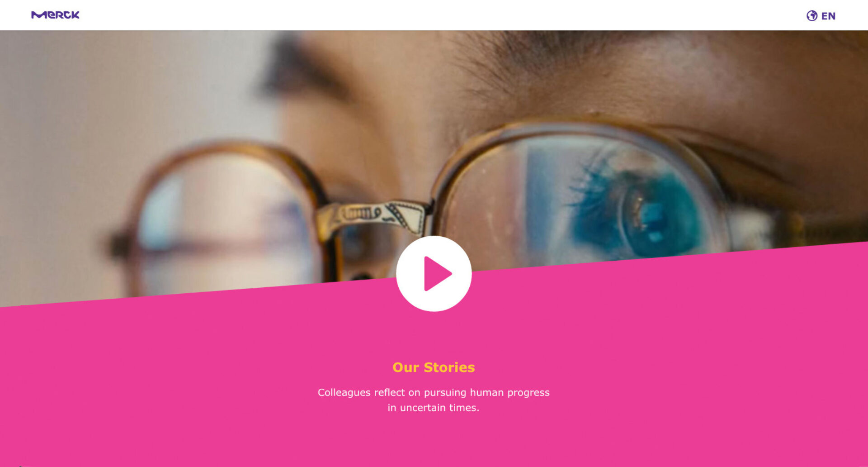Click the 'Colleagues reflect on pursuing human progress' text
Viewport: 868px width, 467px height.
[x=434, y=392]
